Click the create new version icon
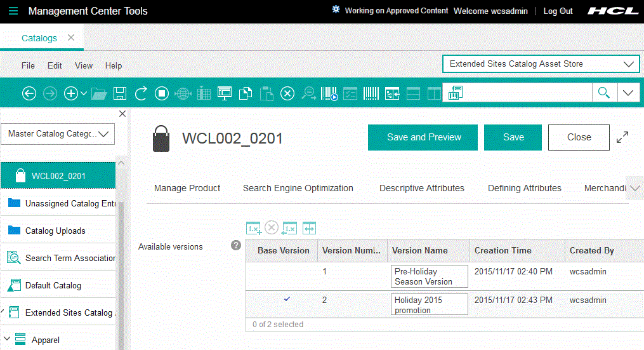Viewport: 644px width, 350px height. click(254, 228)
